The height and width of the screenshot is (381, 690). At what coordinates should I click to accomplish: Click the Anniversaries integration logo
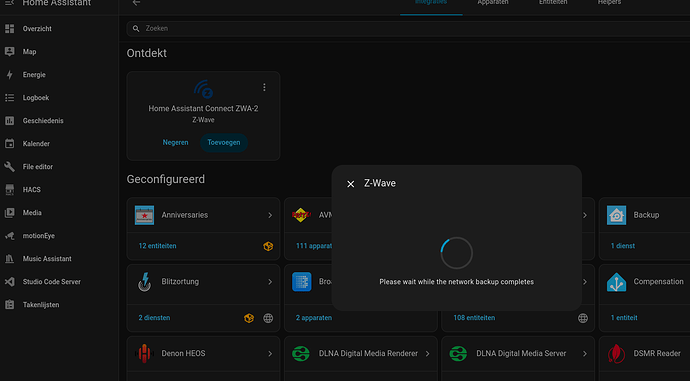click(144, 215)
